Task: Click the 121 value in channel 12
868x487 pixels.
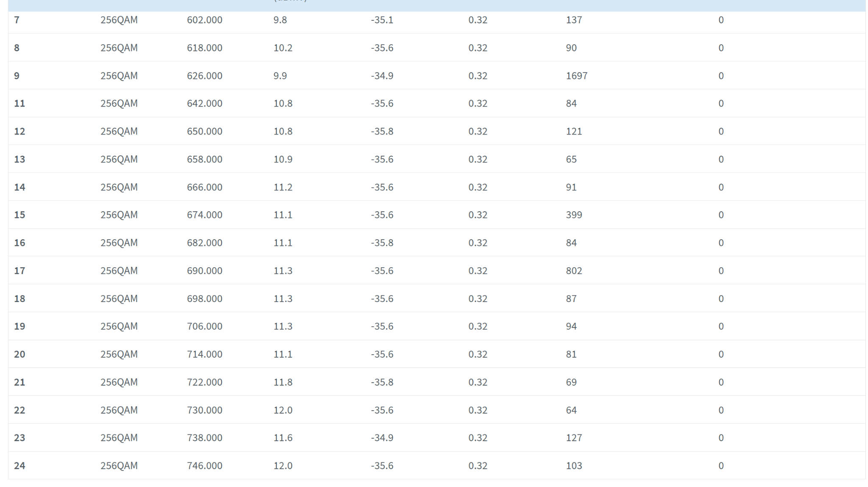Action: click(574, 132)
